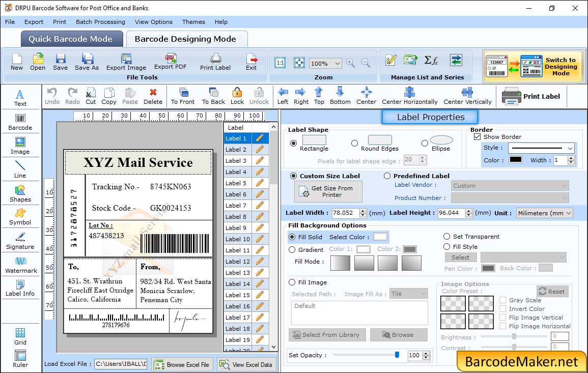Increase border Width value
This screenshot has height=373, width=588.
pos(571,158)
